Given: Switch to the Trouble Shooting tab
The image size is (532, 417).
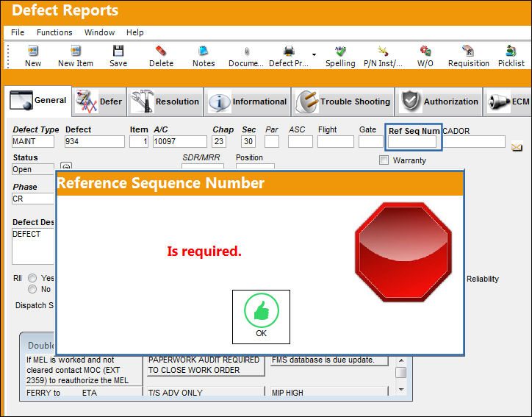Looking at the screenshot, I should click(342, 102).
